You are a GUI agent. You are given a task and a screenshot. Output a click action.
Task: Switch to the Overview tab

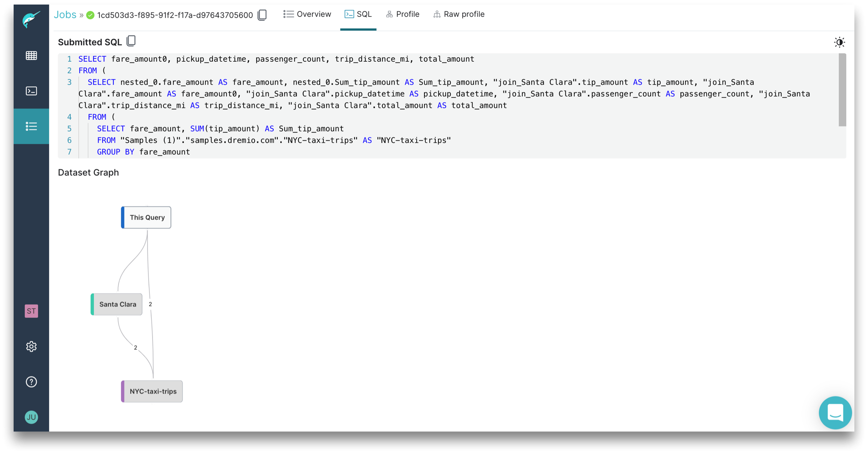tap(307, 14)
